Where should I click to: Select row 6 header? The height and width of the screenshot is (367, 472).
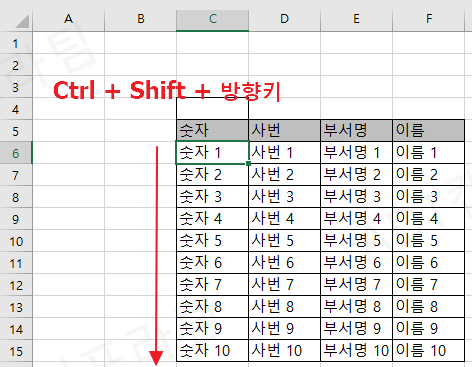(16, 153)
